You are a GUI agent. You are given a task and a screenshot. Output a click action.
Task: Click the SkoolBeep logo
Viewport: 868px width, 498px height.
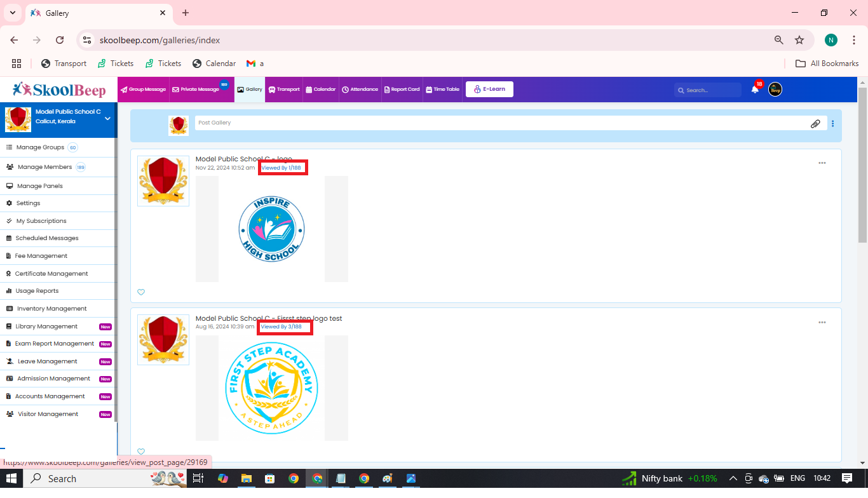coord(59,90)
